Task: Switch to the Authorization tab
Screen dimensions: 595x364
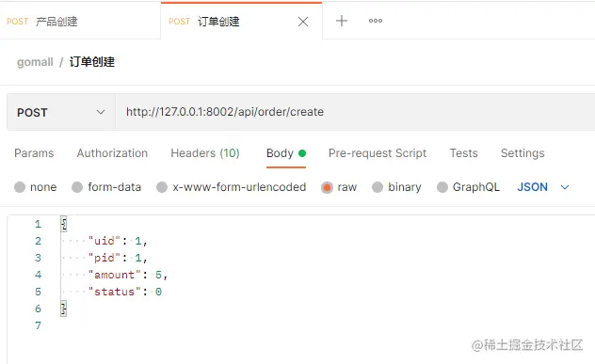Action: click(112, 153)
